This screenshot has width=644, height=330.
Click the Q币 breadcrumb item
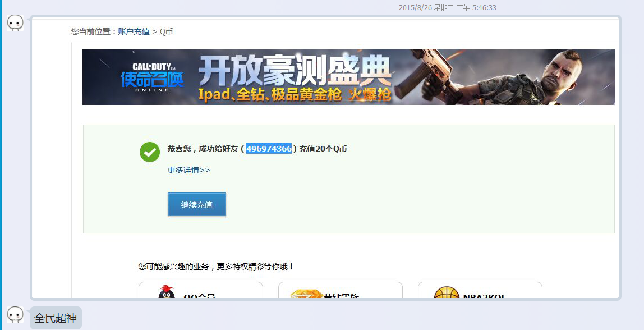(x=167, y=31)
